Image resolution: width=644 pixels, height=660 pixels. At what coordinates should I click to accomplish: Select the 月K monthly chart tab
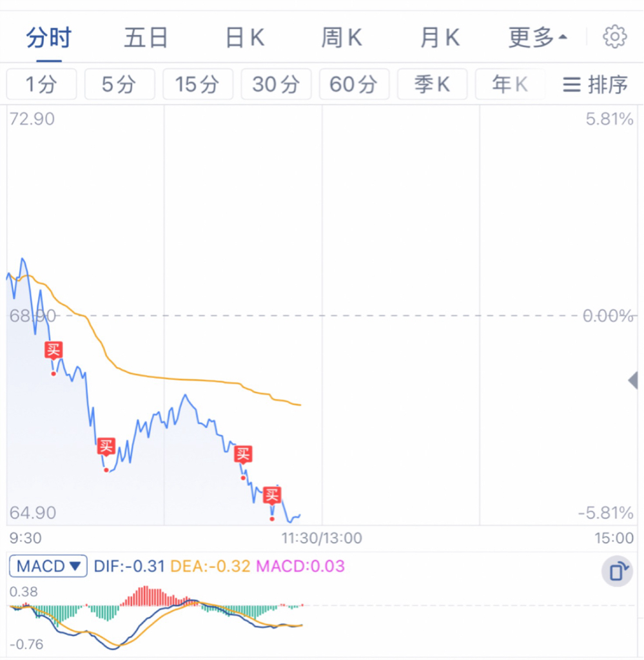(440, 37)
